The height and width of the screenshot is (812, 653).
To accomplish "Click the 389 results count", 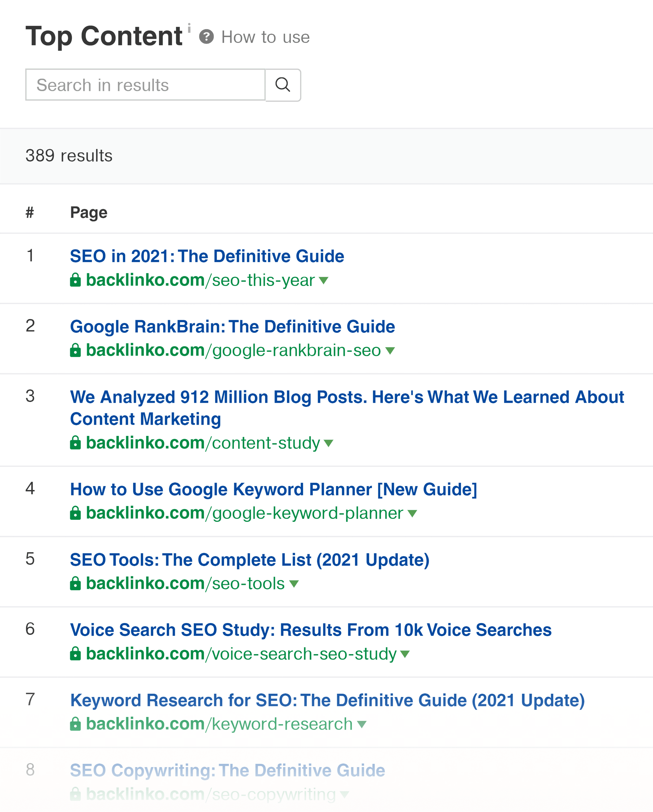I will tap(69, 156).
